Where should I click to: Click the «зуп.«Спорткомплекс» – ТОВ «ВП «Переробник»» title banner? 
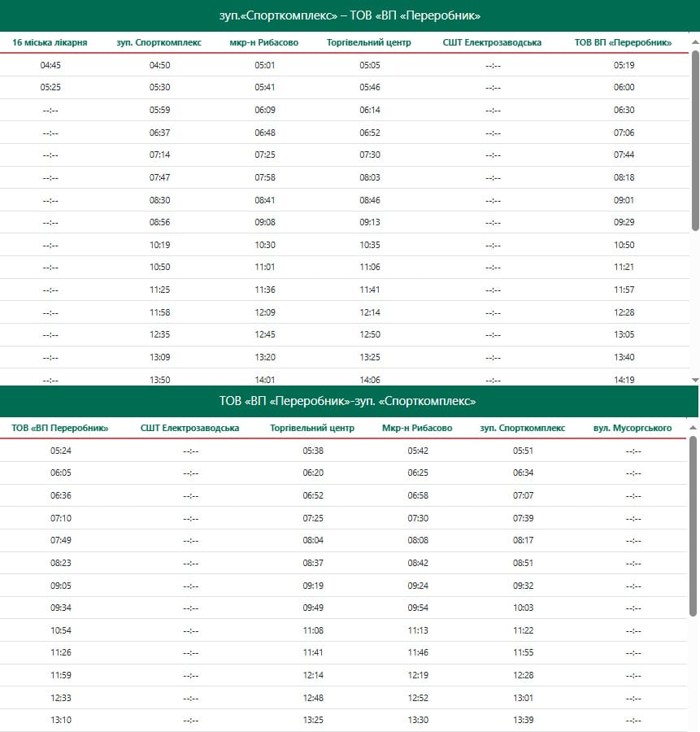tap(350, 15)
